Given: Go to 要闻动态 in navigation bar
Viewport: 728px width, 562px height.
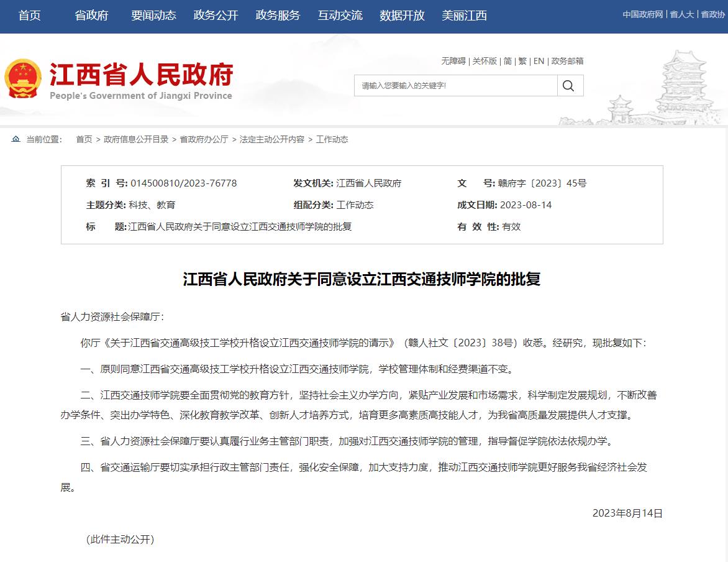Looking at the screenshot, I should [153, 16].
